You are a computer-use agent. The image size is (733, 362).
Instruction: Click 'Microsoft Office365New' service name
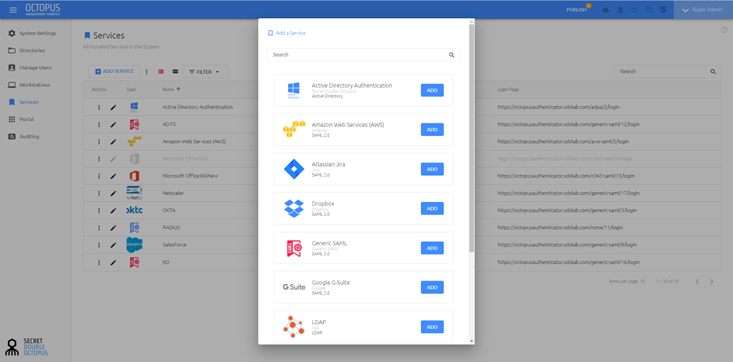(190, 176)
